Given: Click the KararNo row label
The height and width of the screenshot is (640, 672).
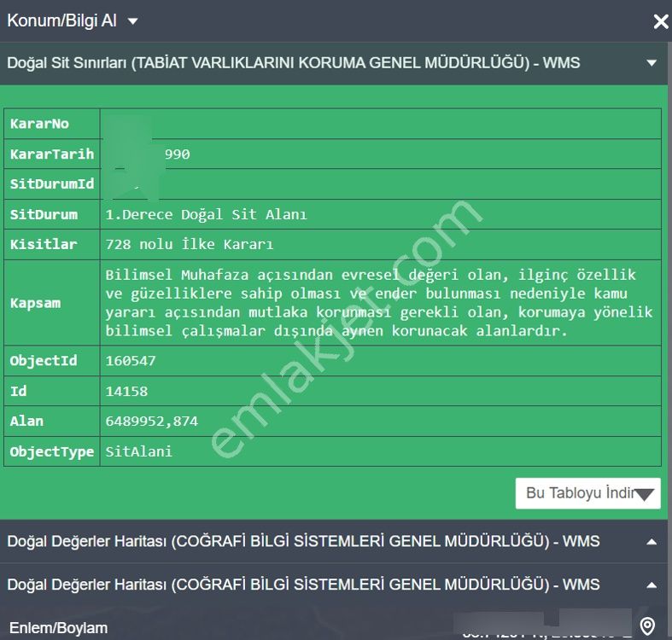Looking at the screenshot, I should [39, 125].
